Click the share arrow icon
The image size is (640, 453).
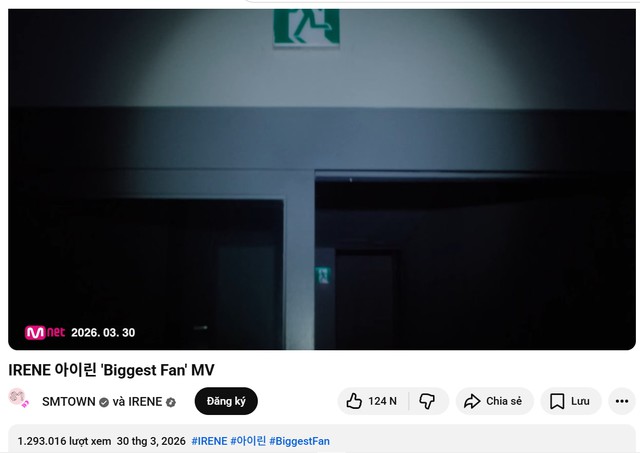tap(472, 401)
